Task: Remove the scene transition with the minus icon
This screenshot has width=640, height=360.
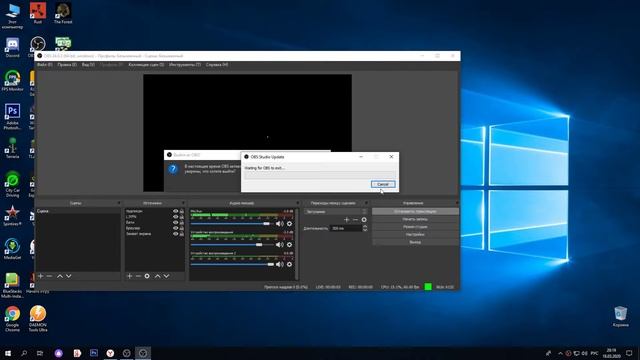Action: point(355,220)
